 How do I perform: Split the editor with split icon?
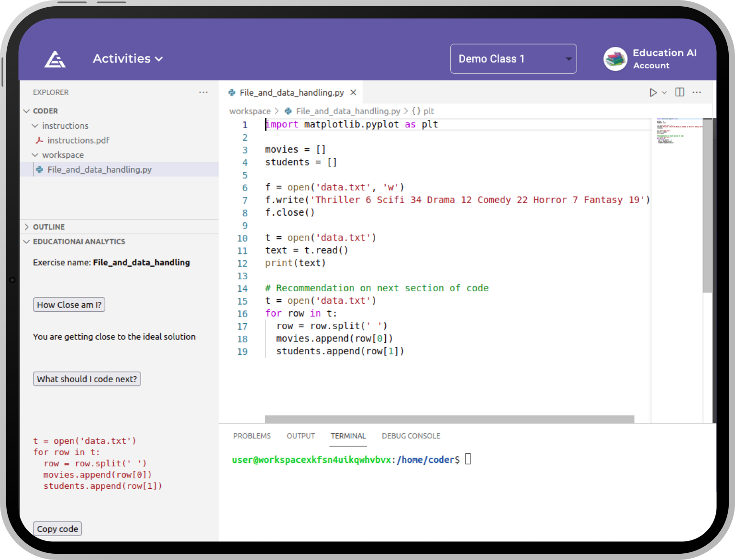(x=679, y=92)
